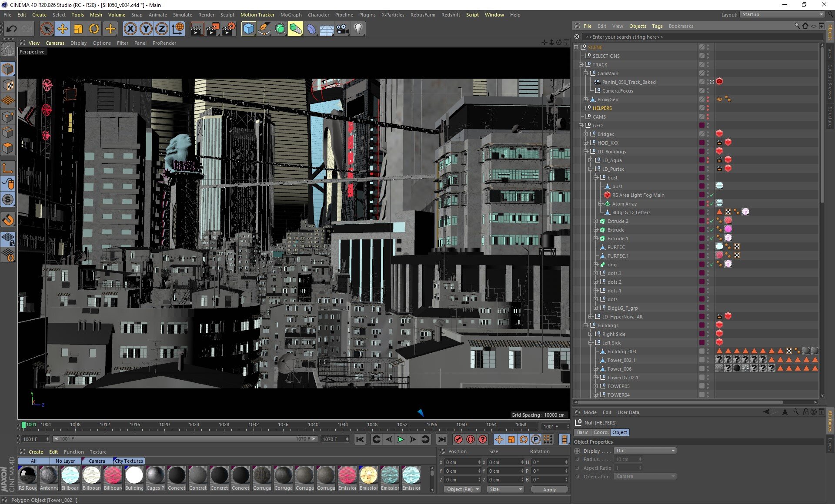Click the Undo arrow icon
835x504 pixels.
(x=12, y=29)
